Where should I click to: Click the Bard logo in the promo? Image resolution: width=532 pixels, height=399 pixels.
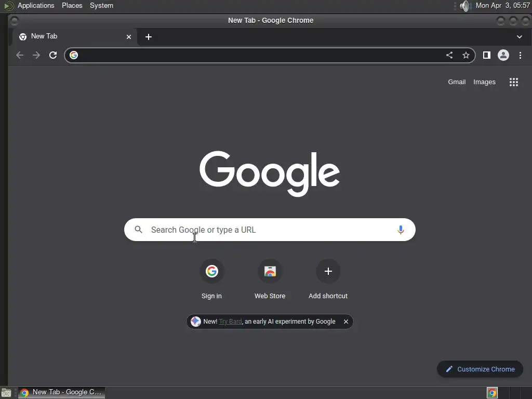195,321
